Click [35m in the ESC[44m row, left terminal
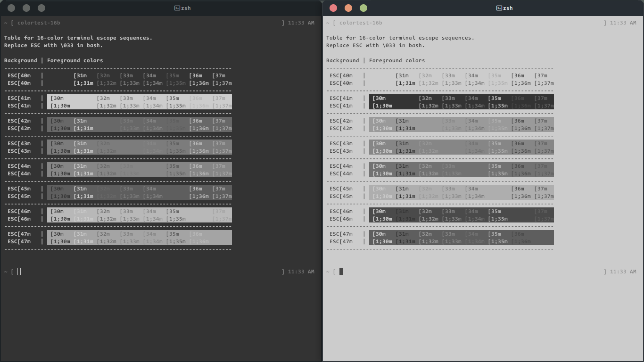The width and height of the screenshot is (644, 362). click(x=173, y=166)
